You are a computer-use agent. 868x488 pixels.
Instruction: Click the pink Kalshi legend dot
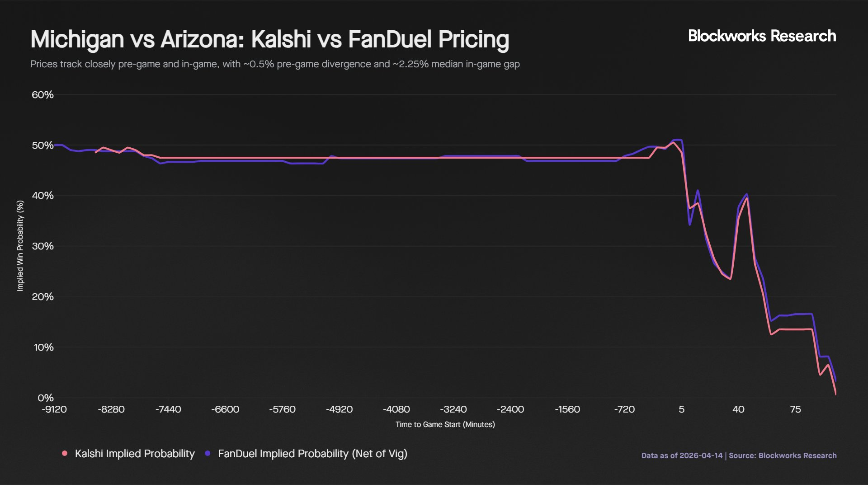click(65, 453)
